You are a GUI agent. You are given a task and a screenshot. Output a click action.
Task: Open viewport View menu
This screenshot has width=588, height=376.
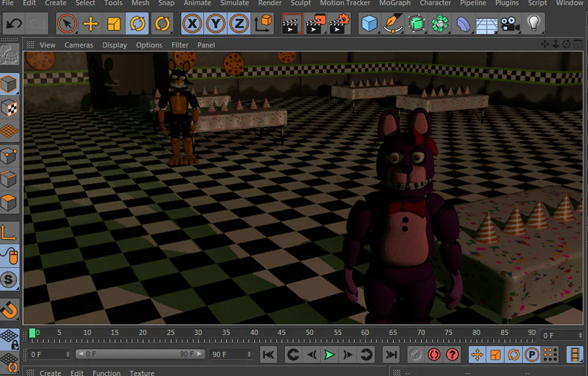tap(47, 45)
